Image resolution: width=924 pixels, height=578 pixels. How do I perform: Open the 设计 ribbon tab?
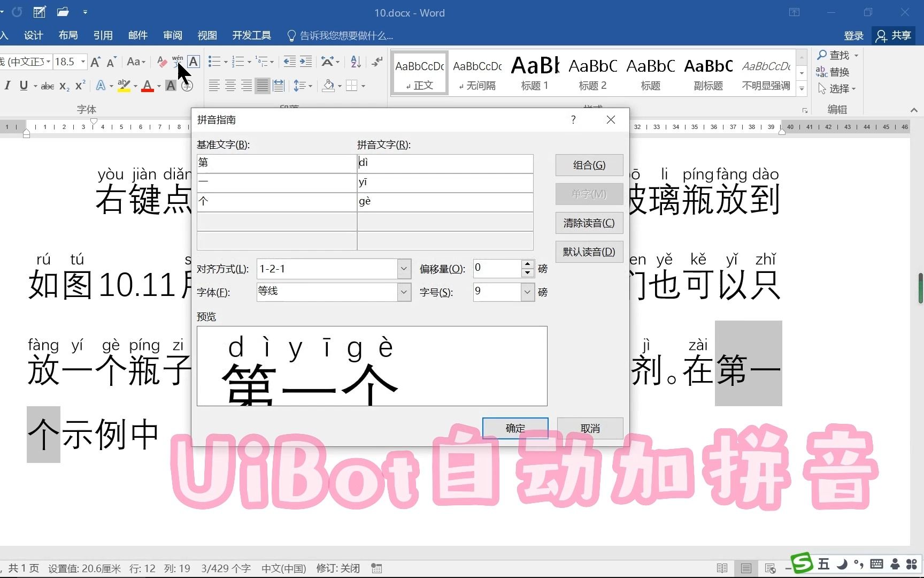[x=33, y=35]
